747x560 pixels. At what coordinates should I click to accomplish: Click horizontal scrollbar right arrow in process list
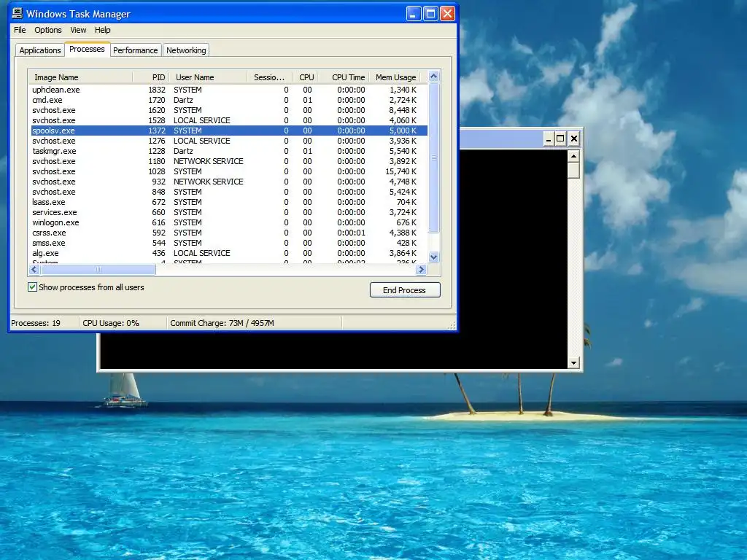(421, 270)
